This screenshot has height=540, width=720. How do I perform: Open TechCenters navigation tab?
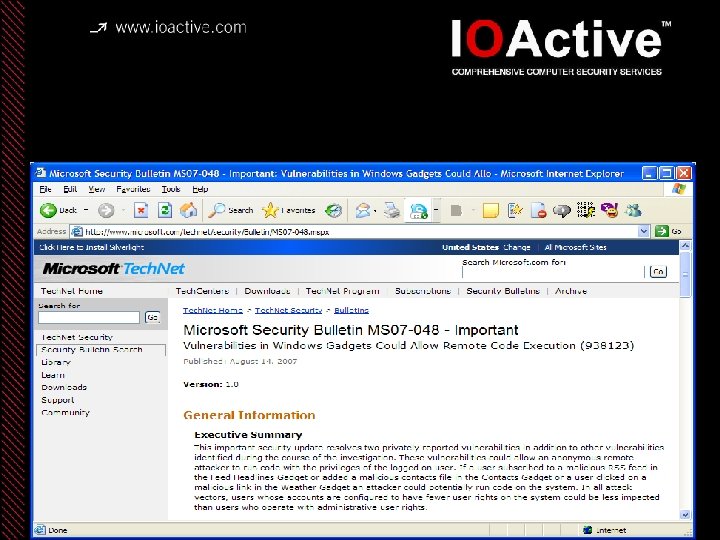tap(202, 291)
